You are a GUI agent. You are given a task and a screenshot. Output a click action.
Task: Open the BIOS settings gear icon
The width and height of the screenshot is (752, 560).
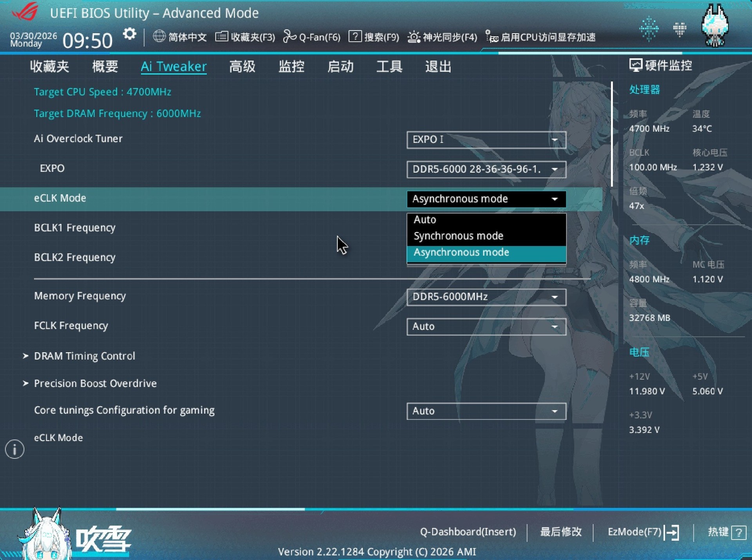[x=129, y=34]
